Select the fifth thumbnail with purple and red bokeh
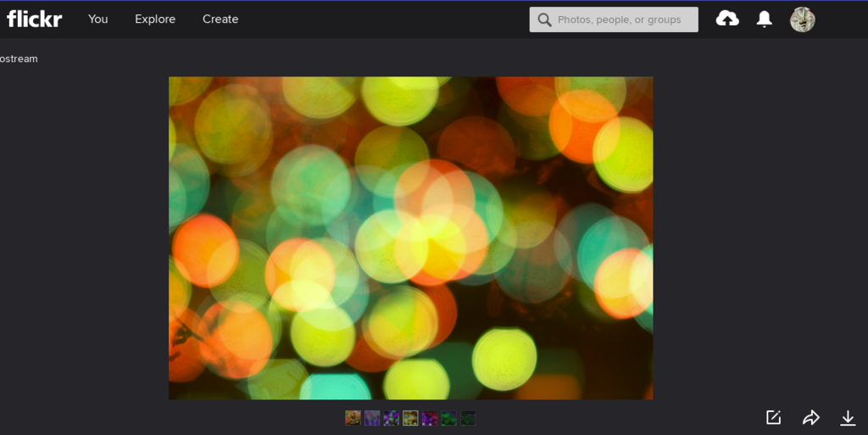The width and height of the screenshot is (868, 435). (x=430, y=418)
